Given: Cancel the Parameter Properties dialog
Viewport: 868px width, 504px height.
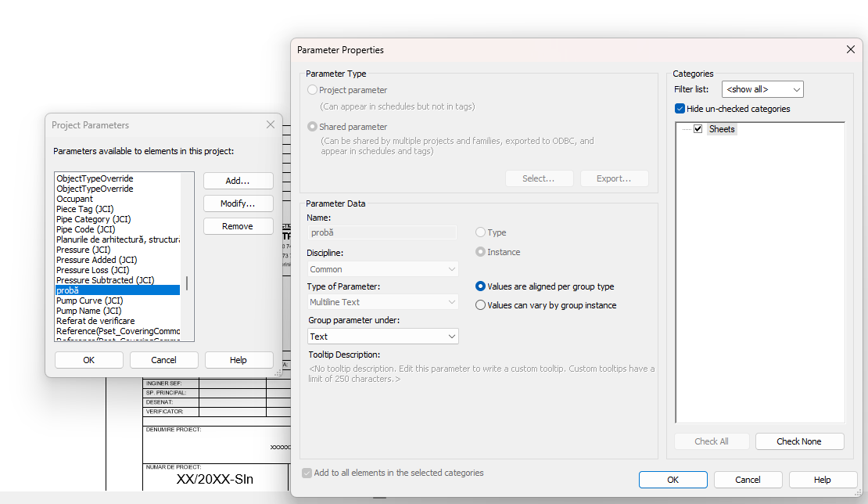Looking at the screenshot, I should [x=748, y=480].
